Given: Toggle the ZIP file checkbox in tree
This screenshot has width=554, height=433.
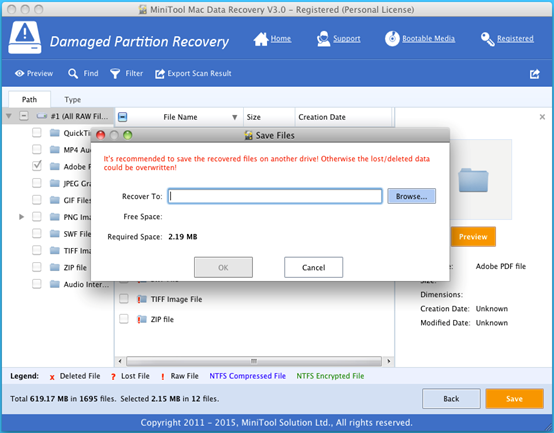Looking at the screenshot, I should 37,267.
